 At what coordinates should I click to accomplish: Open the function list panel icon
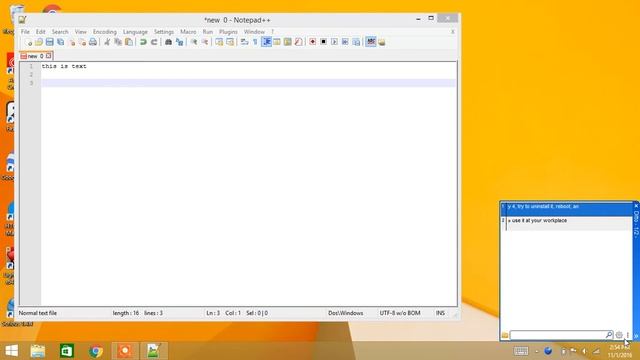(298, 42)
